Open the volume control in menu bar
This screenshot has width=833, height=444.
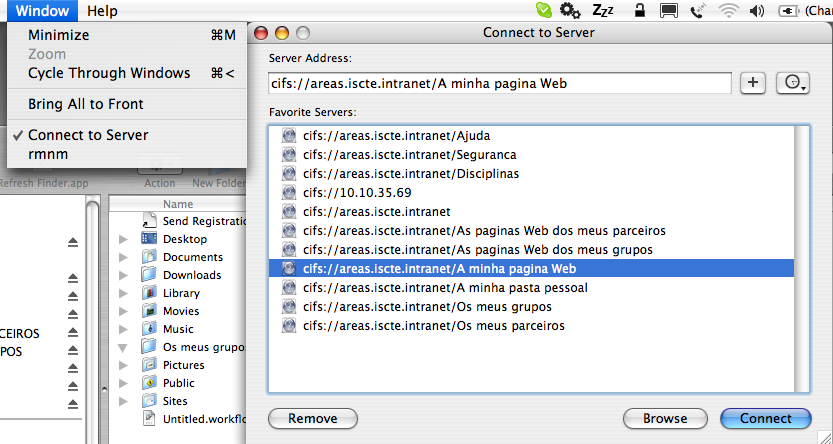tap(756, 10)
